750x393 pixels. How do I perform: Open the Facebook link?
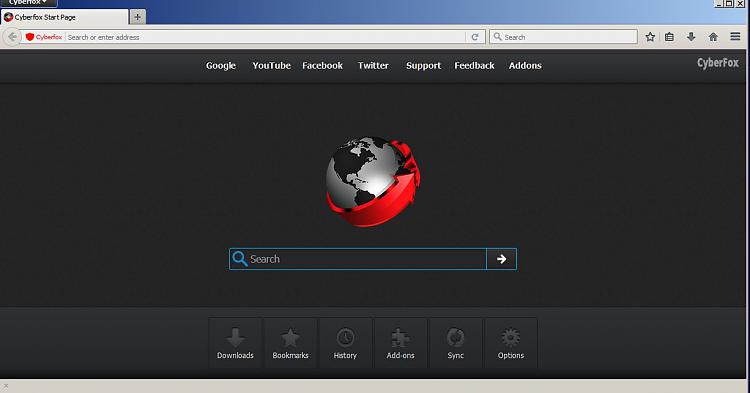[x=322, y=66]
